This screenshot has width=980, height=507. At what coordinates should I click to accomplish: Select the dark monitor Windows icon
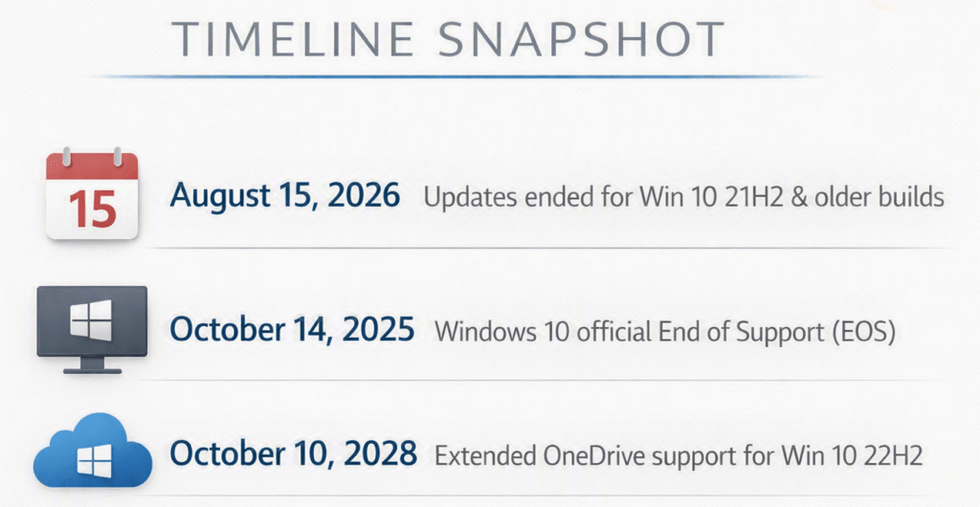[92, 330]
